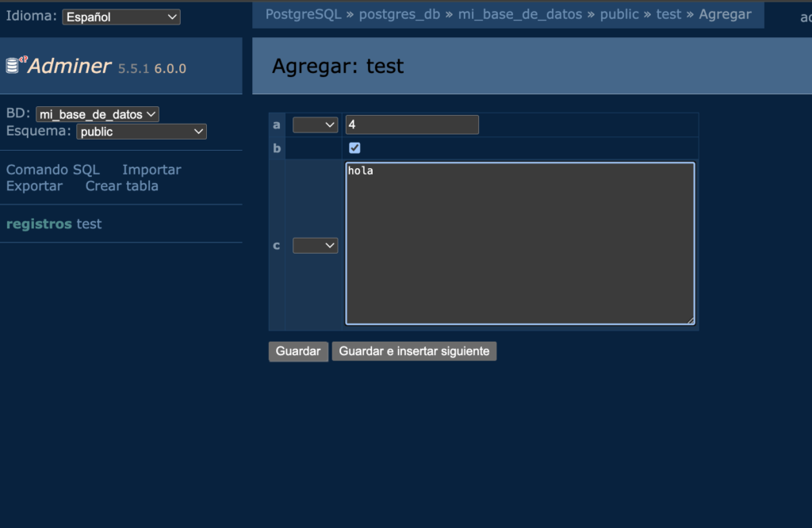This screenshot has width=812, height=528.
Task: Open the BD database dropdown
Action: coord(98,114)
